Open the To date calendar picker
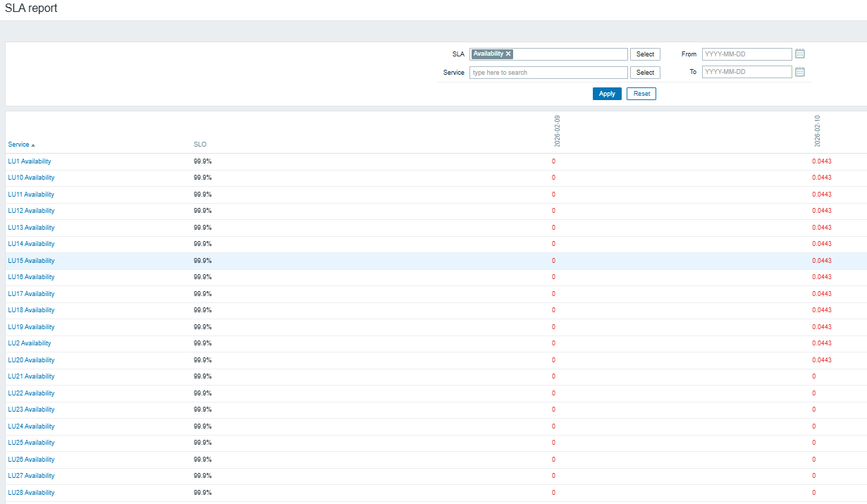 [800, 72]
